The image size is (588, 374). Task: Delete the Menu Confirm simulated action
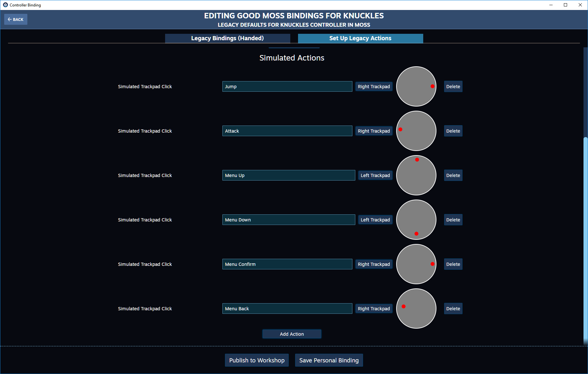tap(453, 264)
